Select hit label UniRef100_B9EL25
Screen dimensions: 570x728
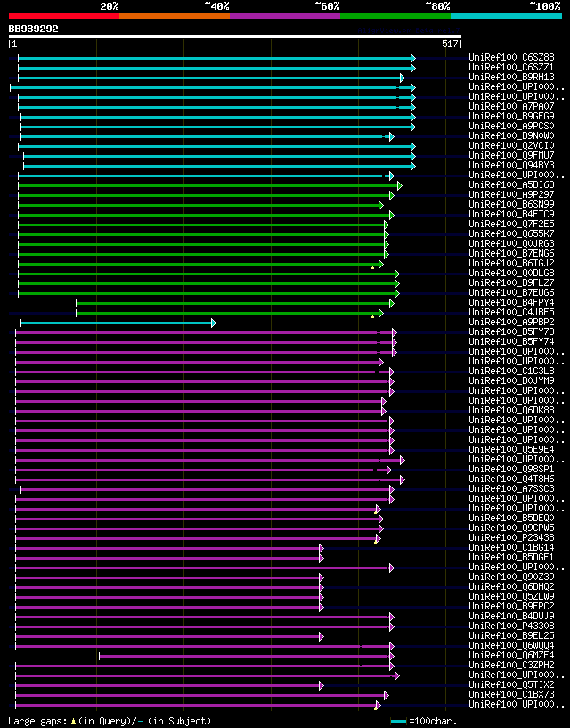point(511,635)
